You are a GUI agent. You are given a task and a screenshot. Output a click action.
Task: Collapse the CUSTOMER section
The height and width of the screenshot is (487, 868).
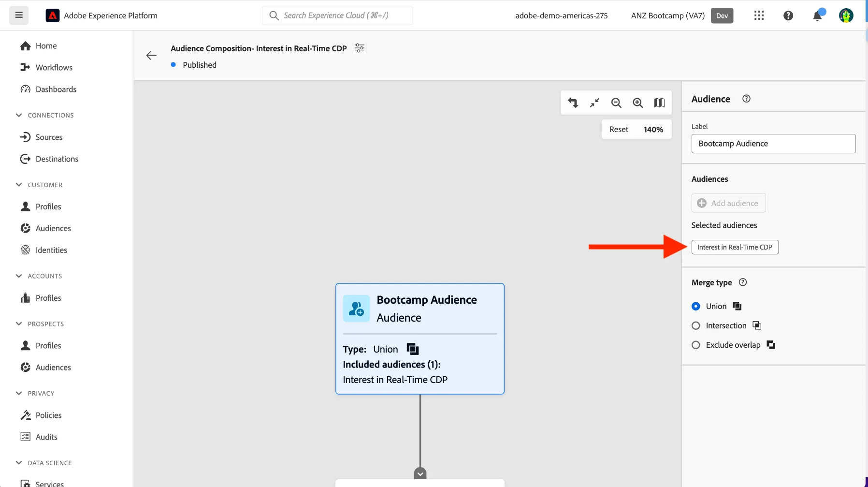point(19,185)
